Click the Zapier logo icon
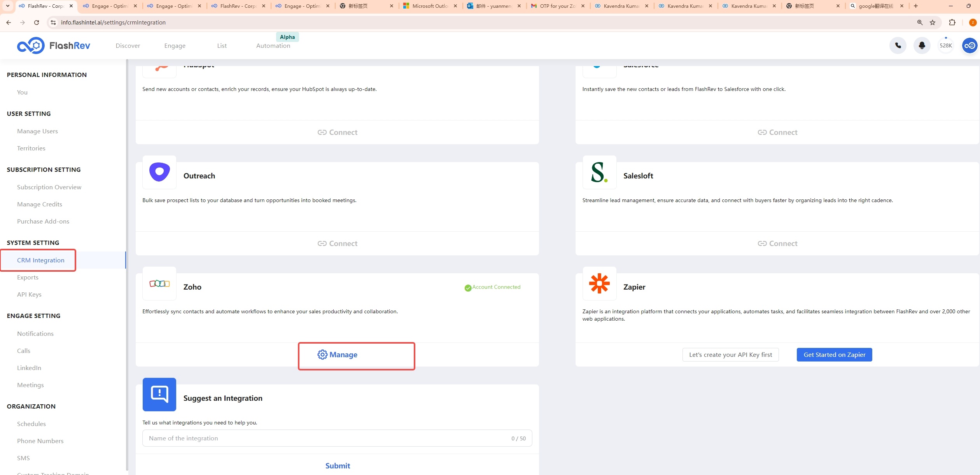980x475 pixels. click(599, 283)
